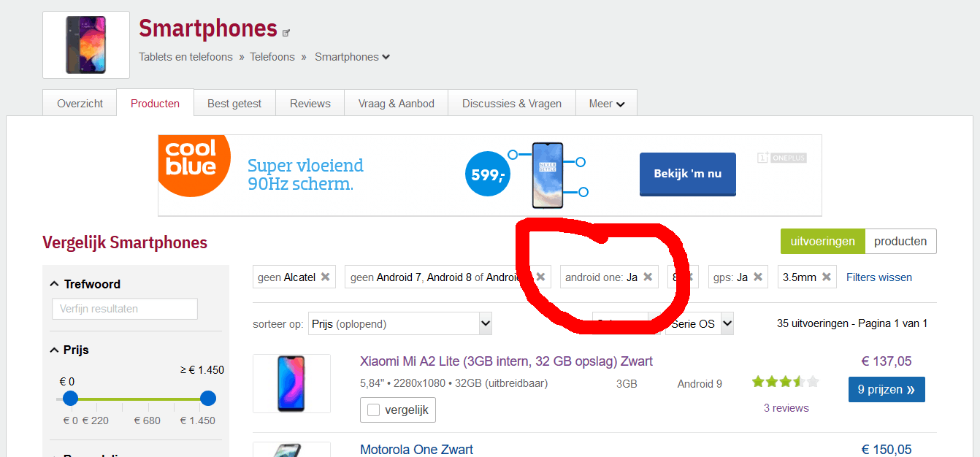
Task: Click the € 150,05 price
Action: pyautogui.click(x=887, y=450)
